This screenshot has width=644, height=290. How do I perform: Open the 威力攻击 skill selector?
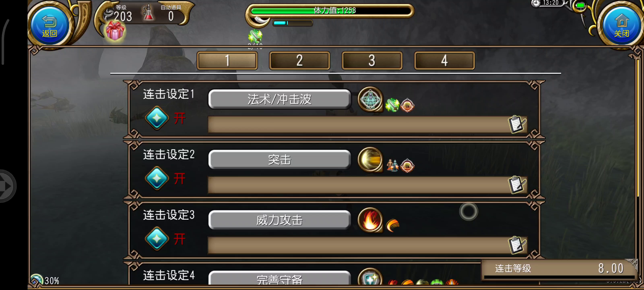click(x=279, y=220)
